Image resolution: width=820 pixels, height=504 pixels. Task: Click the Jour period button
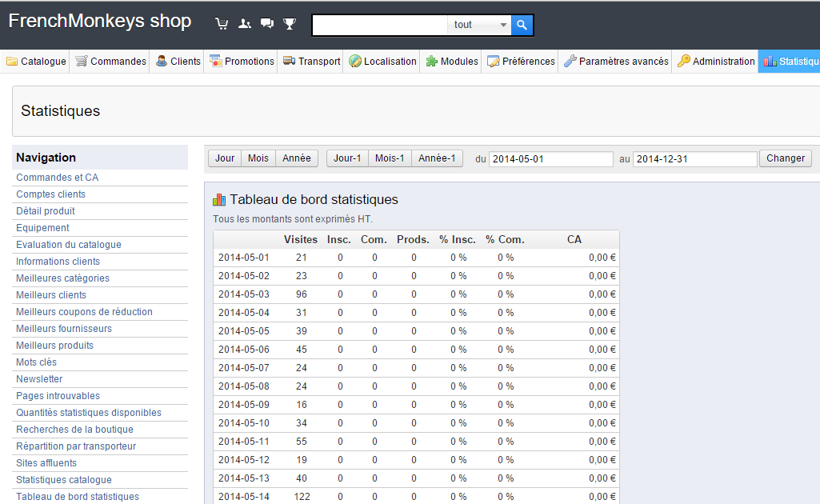pyautogui.click(x=225, y=158)
